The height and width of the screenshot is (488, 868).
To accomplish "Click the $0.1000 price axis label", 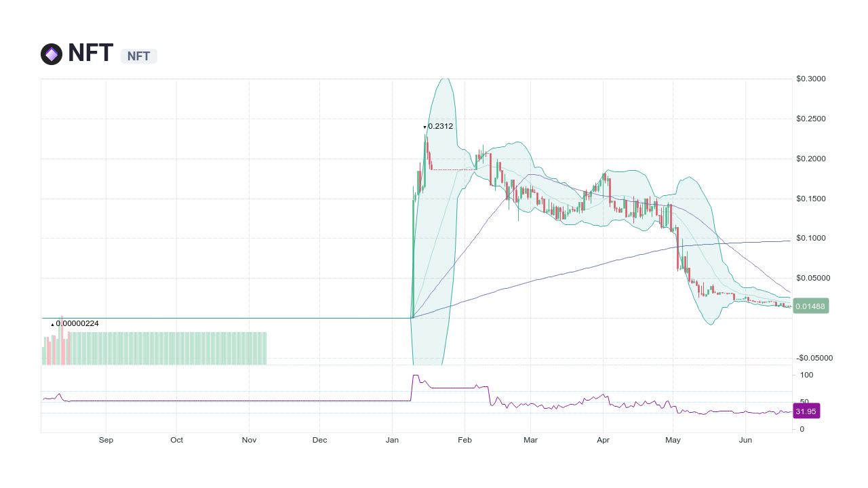I will point(811,238).
